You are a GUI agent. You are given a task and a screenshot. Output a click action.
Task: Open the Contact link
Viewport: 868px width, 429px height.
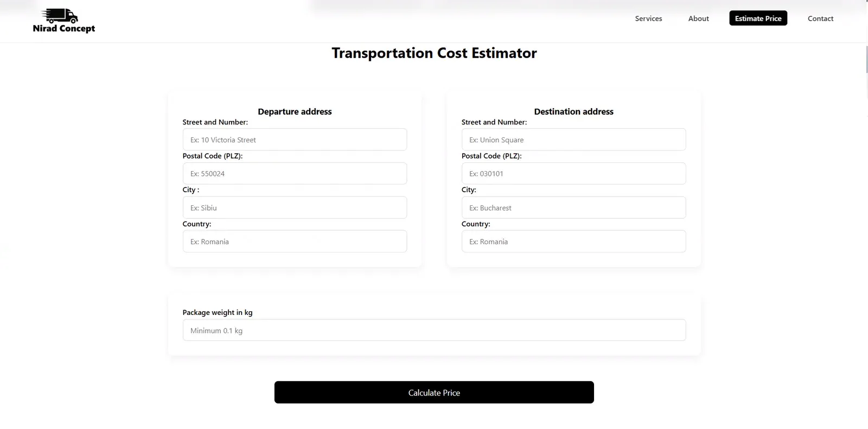tap(820, 18)
